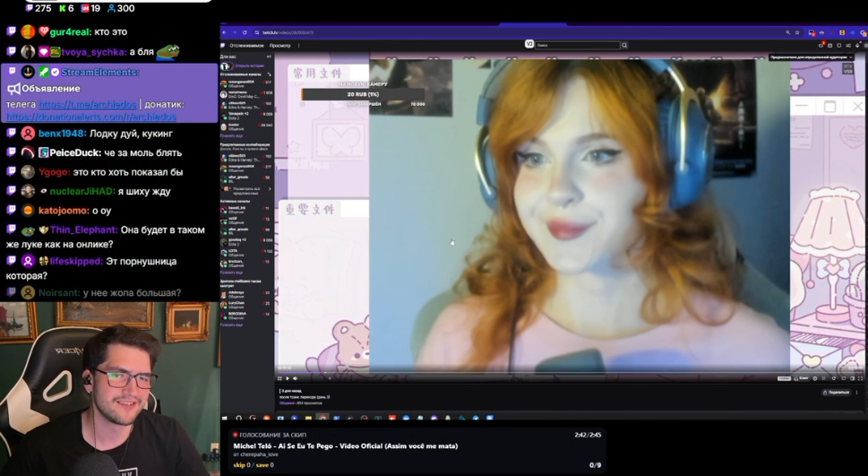The image size is (868, 476).
Task: Show more active channels under tmztson
Action: (x=231, y=273)
